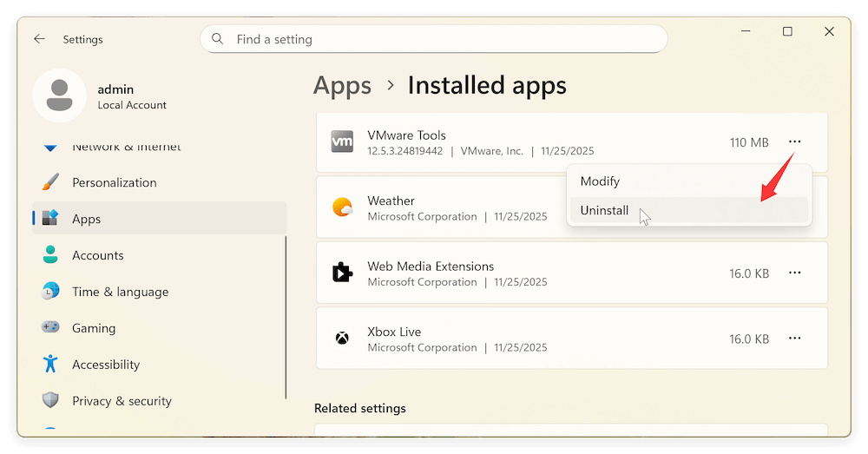This screenshot has width=868, height=454.
Task: Click the Time & language globe icon
Action: pyautogui.click(x=50, y=291)
